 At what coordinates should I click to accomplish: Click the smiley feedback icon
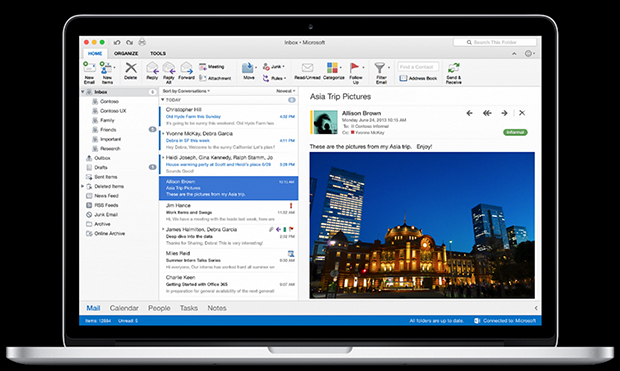pos(529,53)
